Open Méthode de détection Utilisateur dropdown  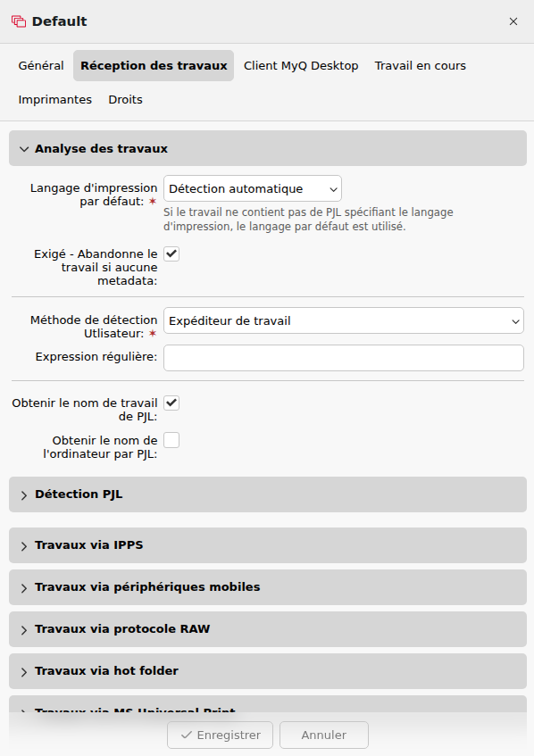coord(344,320)
